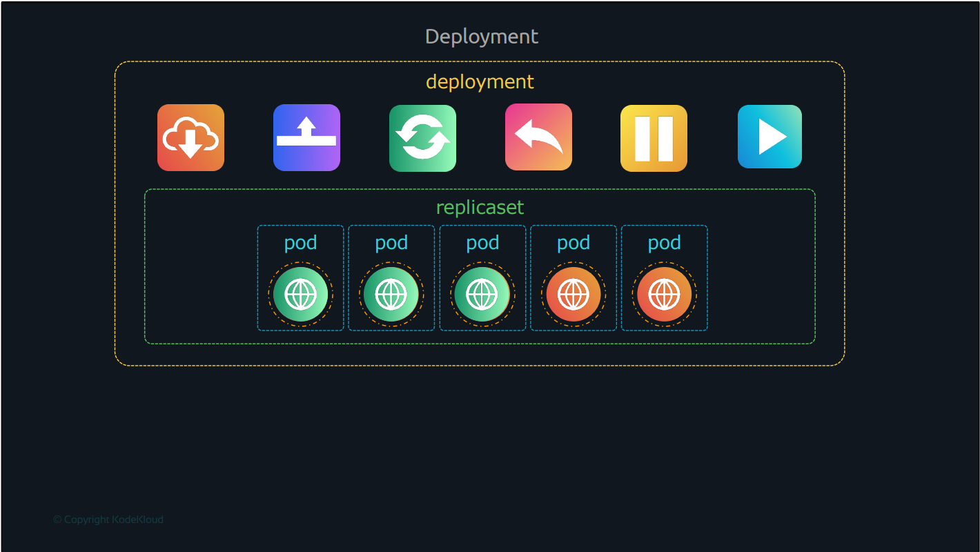
Task: Click the green 'replicaset' label
Action: tap(480, 207)
